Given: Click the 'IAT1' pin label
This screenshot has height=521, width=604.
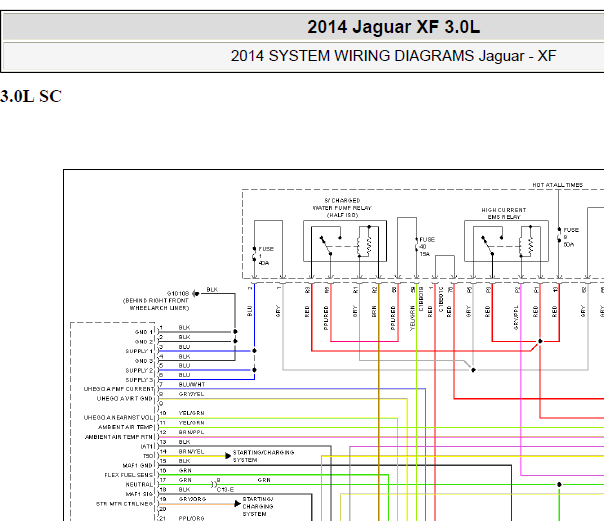Looking at the screenshot, I should 147,446.
